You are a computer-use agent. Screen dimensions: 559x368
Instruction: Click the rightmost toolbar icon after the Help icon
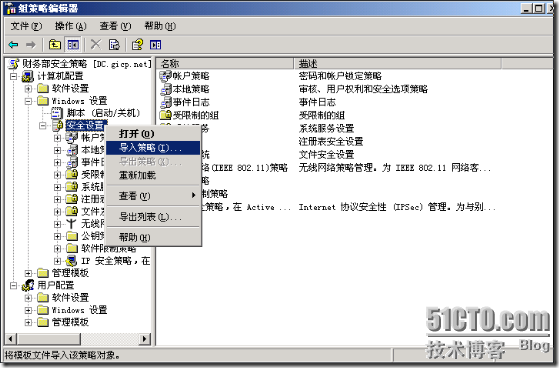(x=156, y=45)
